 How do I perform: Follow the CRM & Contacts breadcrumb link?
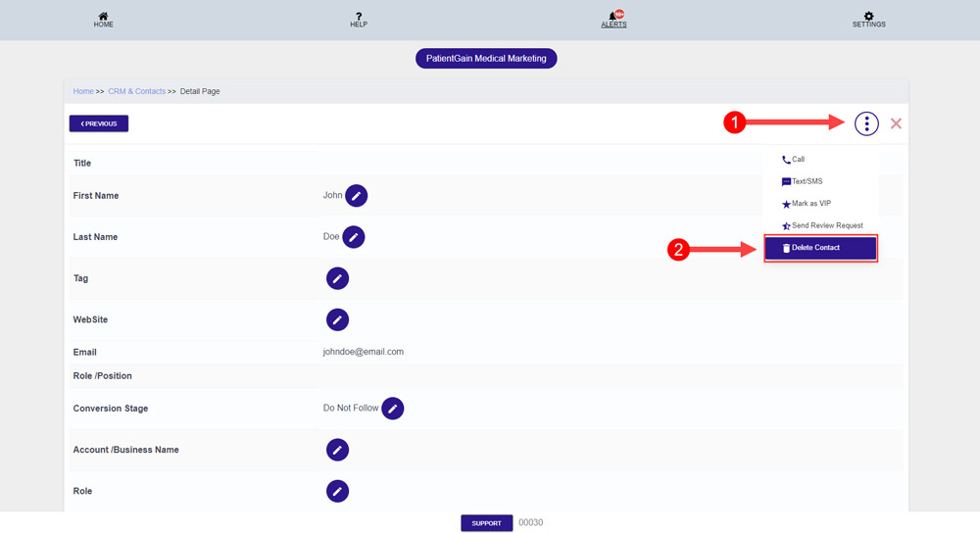pyautogui.click(x=137, y=91)
